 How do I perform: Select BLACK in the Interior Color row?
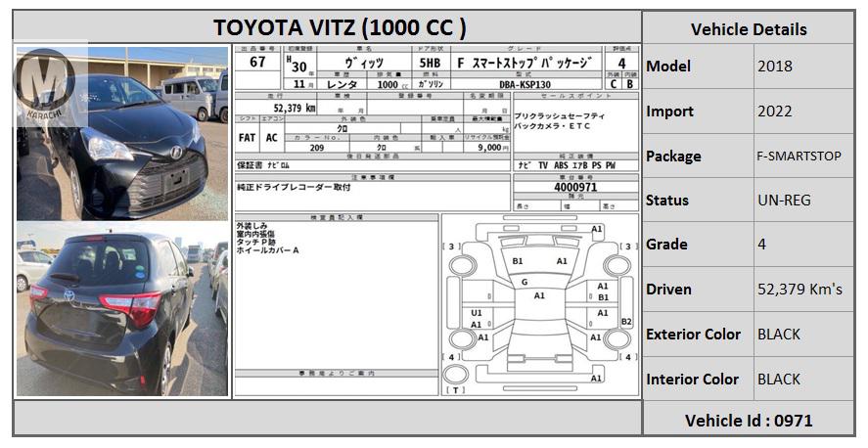click(779, 380)
